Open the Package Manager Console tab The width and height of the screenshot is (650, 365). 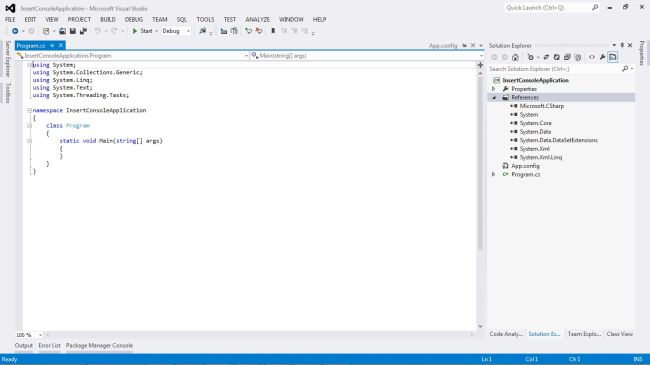(x=99, y=346)
